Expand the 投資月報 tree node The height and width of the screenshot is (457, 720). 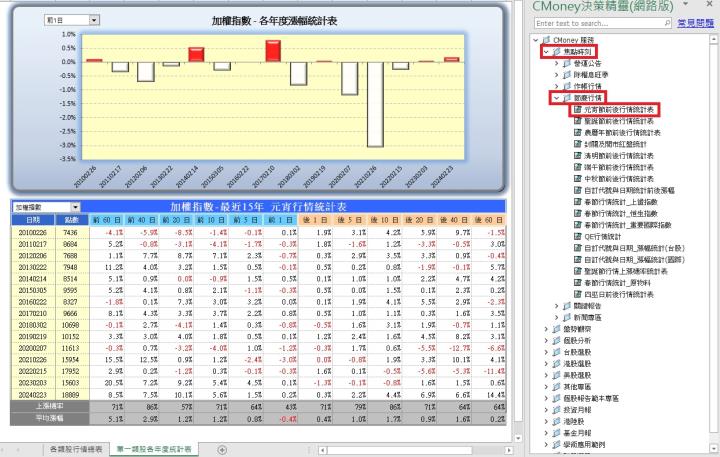[x=546, y=410]
